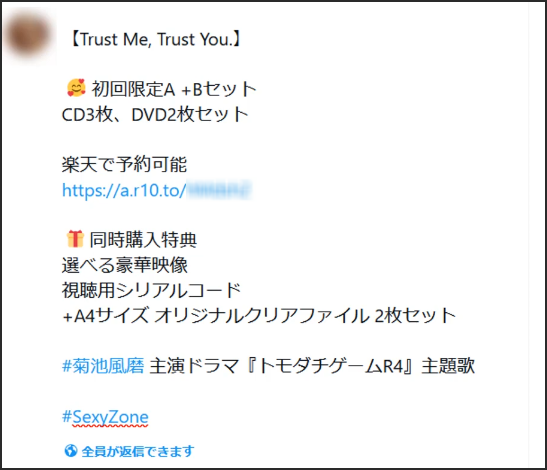
Task: Click the 『トモダチゲームR4』主題歌 text
Action: 361,366
